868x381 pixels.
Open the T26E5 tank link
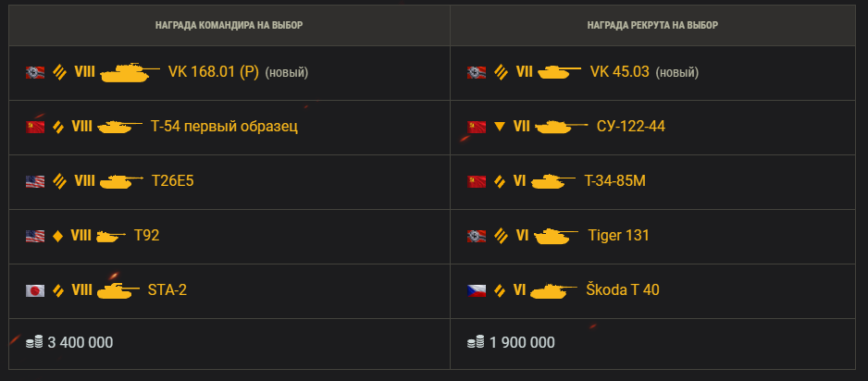[173, 181]
